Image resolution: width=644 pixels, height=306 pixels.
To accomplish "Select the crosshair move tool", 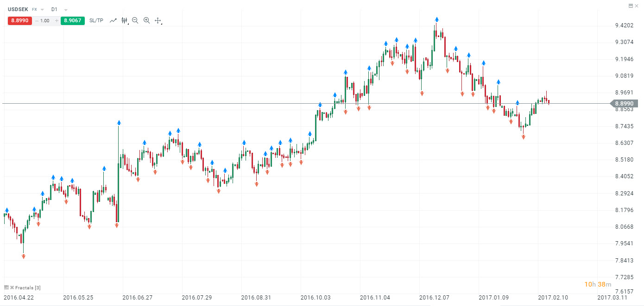I will 158,20.
